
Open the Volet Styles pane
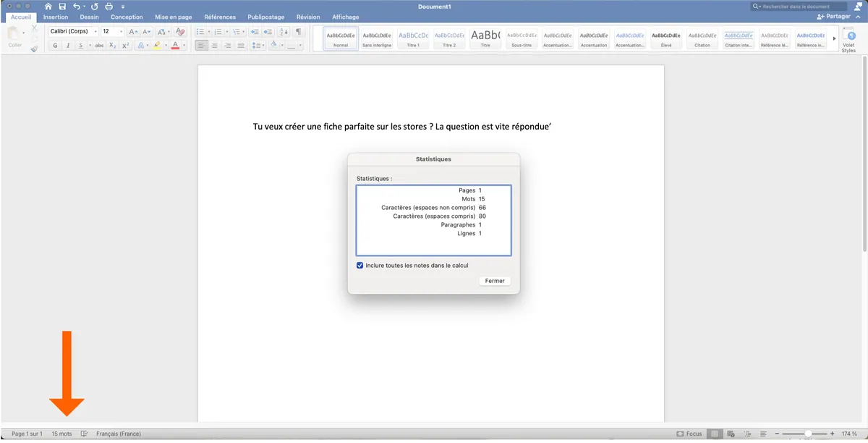[x=848, y=39]
